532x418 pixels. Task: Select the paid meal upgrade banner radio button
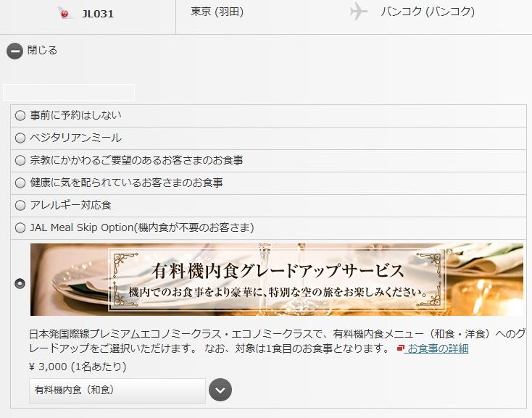click(20, 283)
